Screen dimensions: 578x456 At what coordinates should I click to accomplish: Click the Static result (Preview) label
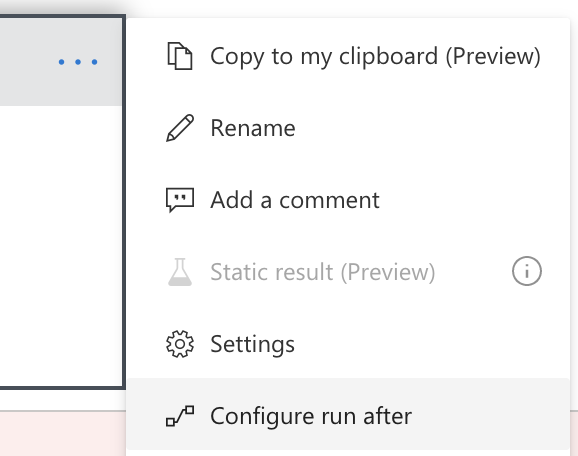(323, 272)
